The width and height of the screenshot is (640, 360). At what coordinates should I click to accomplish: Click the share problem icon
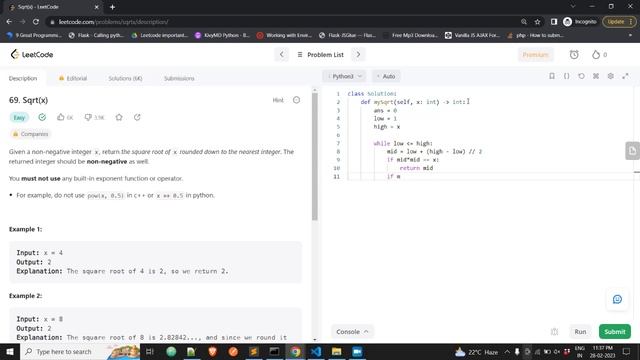click(137, 117)
